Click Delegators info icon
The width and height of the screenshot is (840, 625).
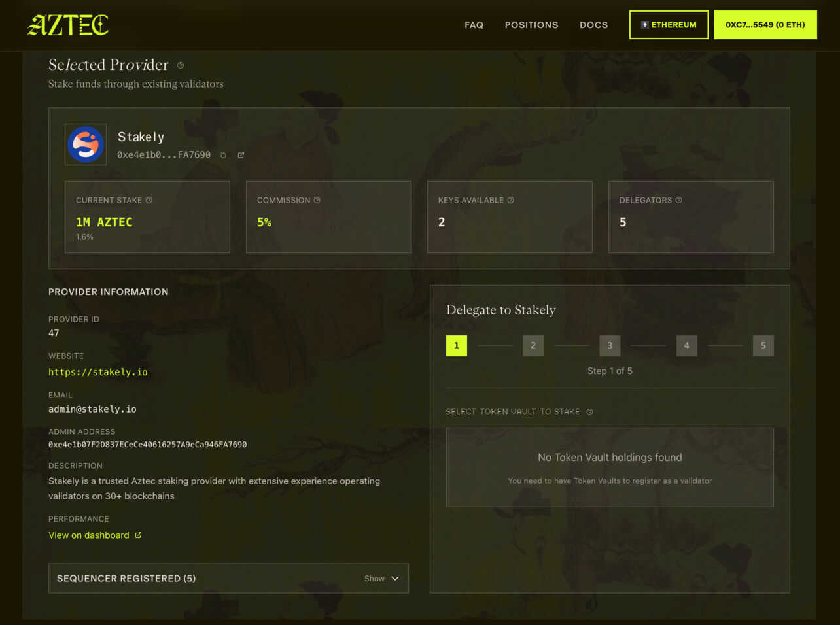coord(679,200)
